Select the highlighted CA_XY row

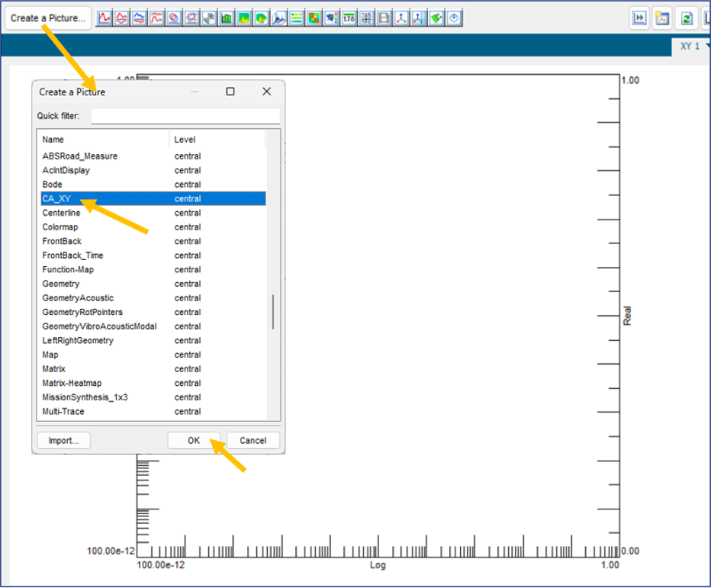coord(153,198)
